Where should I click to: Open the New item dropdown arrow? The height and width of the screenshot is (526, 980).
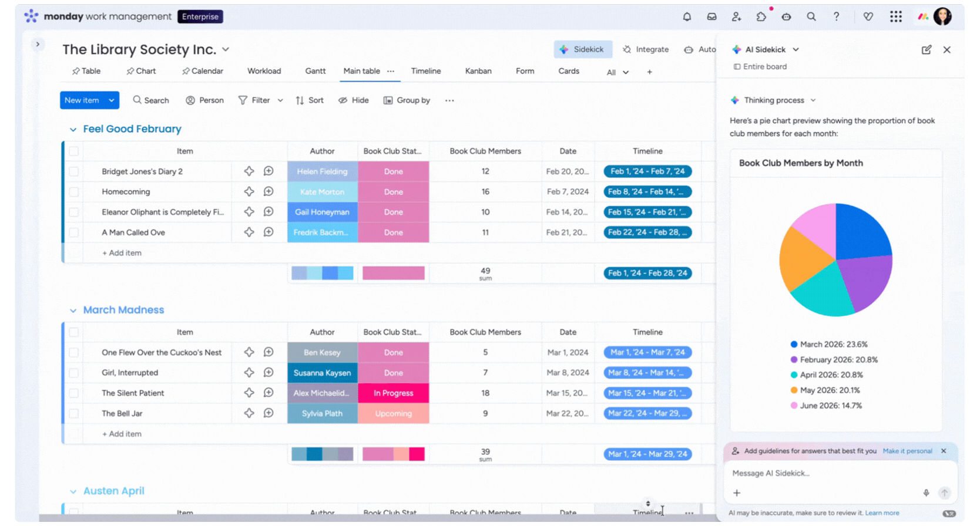(111, 100)
